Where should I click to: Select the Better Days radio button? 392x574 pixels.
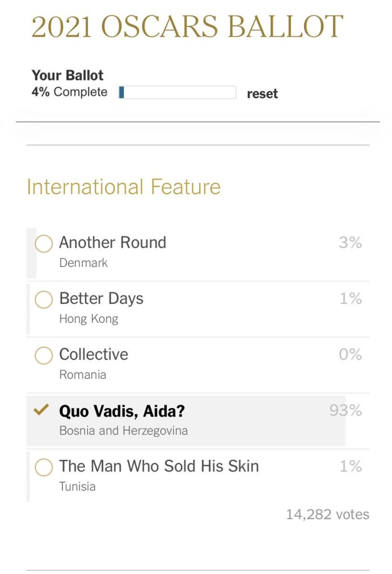click(44, 300)
